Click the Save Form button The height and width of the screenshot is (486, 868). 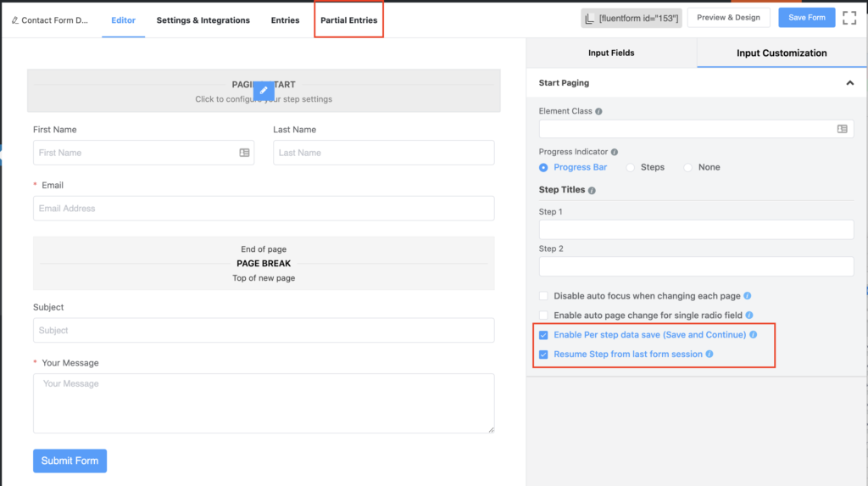pos(807,18)
